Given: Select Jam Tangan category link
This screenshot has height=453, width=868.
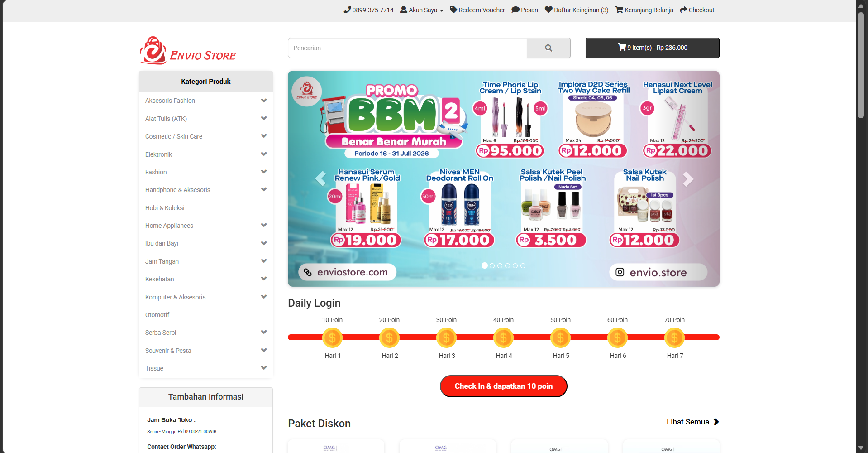Looking at the screenshot, I should pos(162,261).
